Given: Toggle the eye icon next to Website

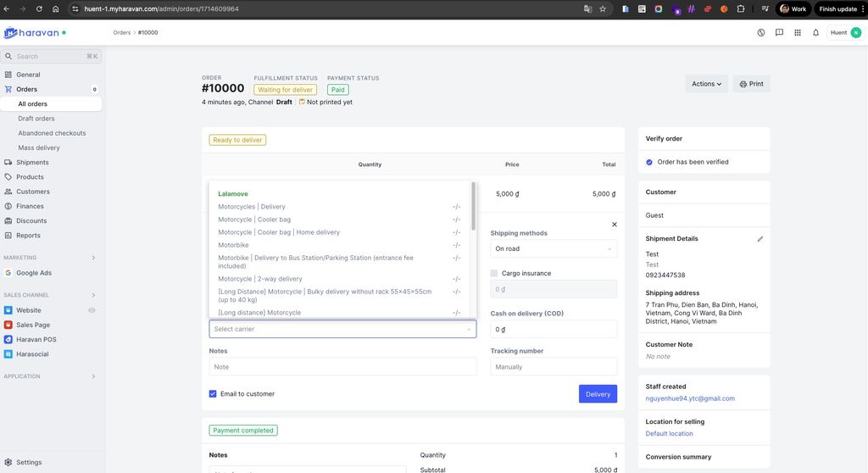Looking at the screenshot, I should click(x=92, y=310).
